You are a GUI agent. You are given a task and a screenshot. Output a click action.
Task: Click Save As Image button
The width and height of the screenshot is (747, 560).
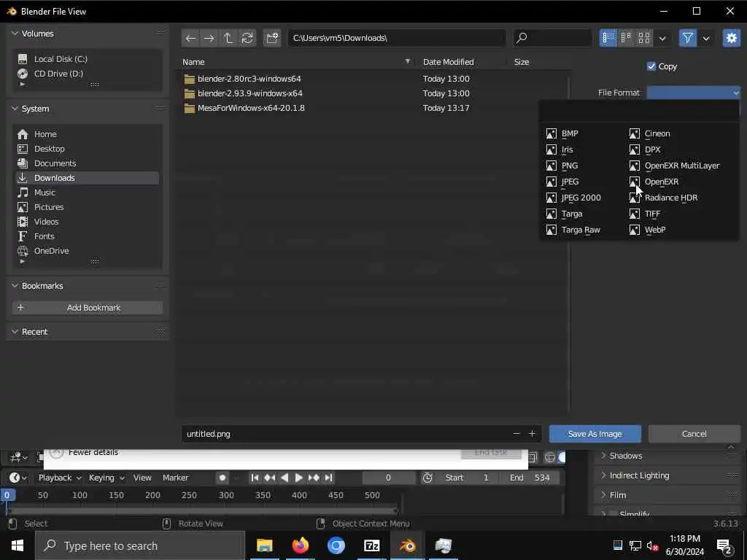click(x=595, y=434)
